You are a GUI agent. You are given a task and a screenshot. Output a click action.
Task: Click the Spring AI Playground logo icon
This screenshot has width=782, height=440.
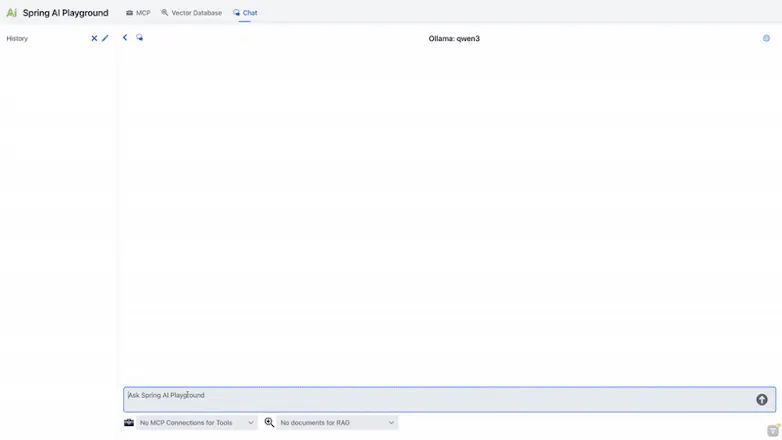(11, 13)
